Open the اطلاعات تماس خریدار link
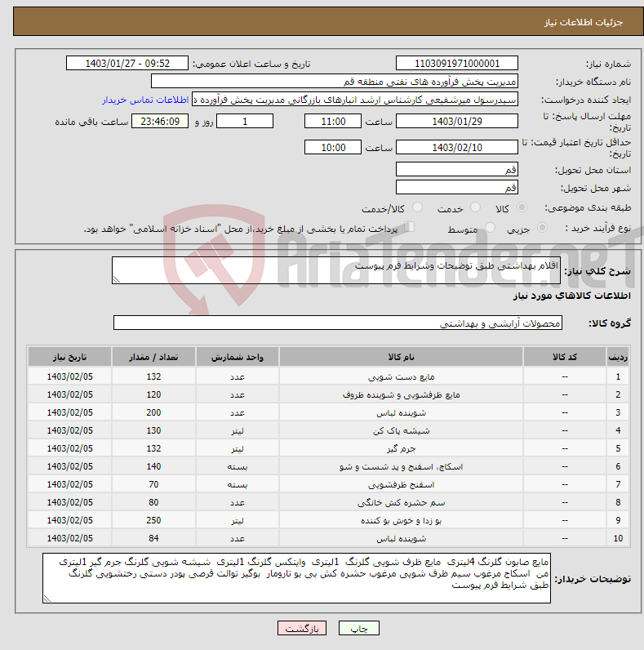 (145, 100)
